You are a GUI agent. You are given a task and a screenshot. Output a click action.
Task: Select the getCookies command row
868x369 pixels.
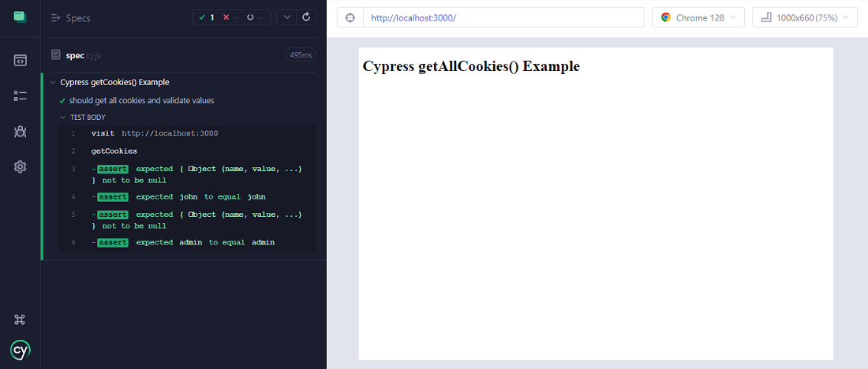pos(188,151)
